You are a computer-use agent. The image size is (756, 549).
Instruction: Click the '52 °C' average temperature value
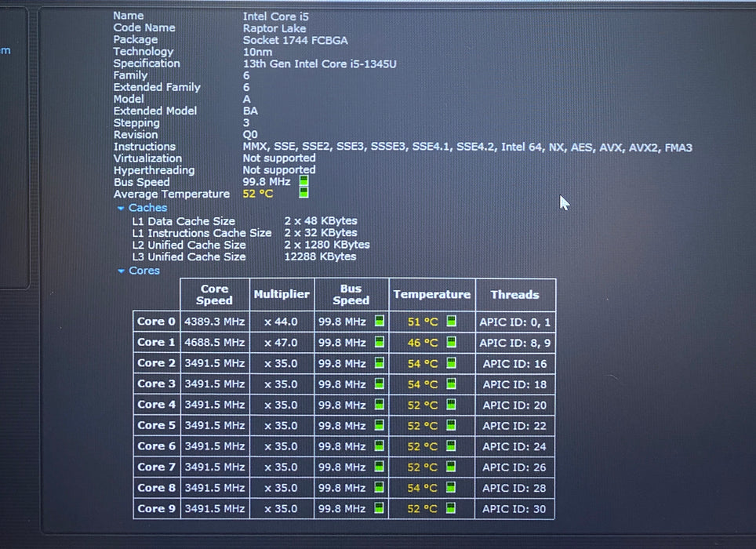[x=258, y=194]
